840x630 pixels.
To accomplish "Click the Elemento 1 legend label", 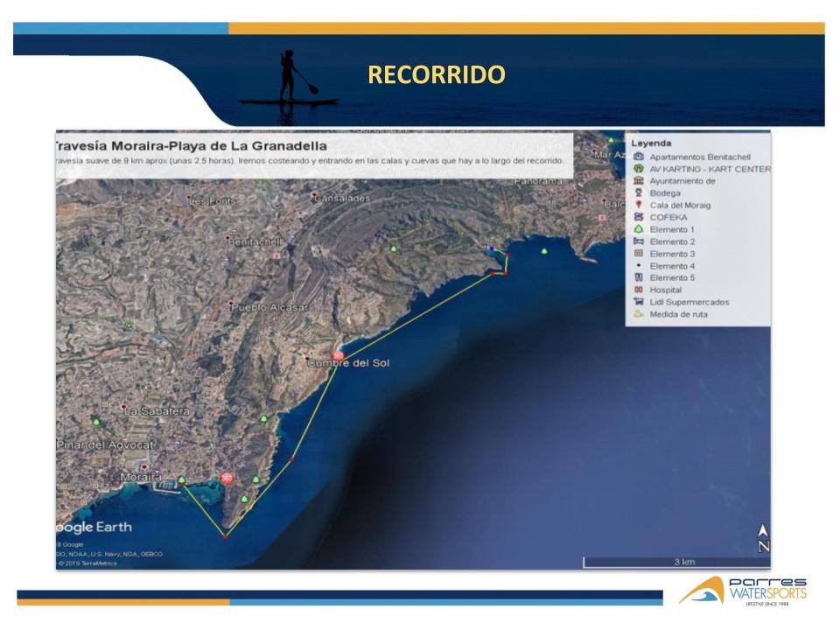I will pyautogui.click(x=672, y=229).
